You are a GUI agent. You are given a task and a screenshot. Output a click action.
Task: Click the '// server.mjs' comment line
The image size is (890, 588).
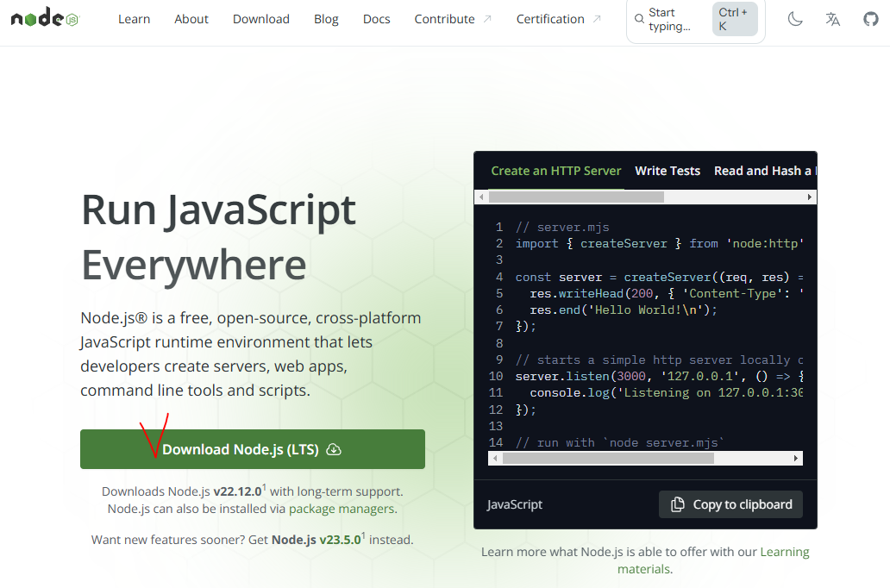(x=562, y=227)
